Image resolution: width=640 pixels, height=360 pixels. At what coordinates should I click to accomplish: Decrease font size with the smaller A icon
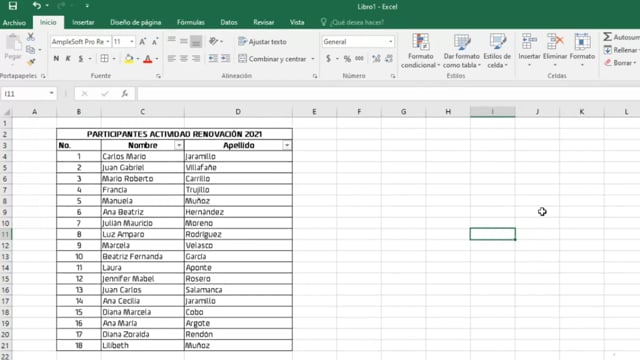[155, 42]
